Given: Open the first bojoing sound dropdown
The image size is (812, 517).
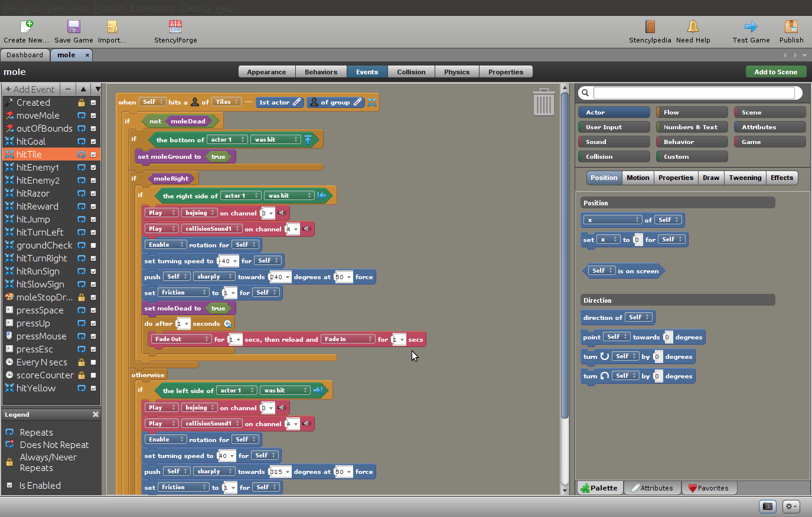Looking at the screenshot, I should click(199, 213).
